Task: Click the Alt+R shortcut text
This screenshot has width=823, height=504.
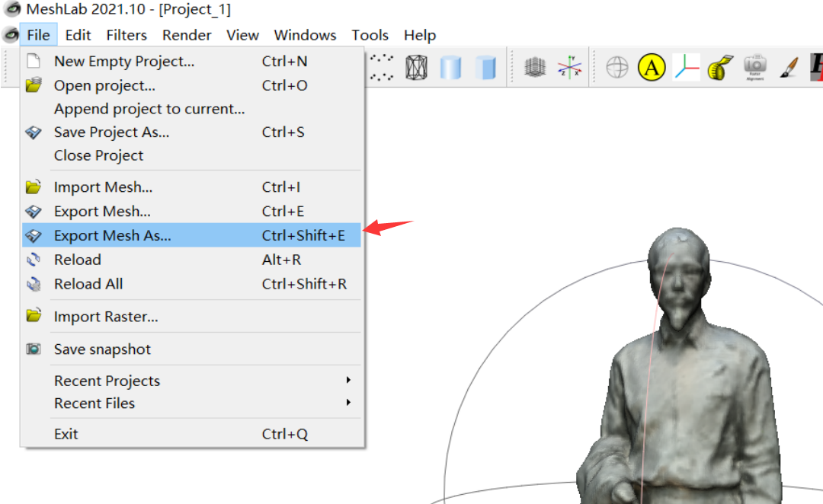Action: click(x=281, y=260)
